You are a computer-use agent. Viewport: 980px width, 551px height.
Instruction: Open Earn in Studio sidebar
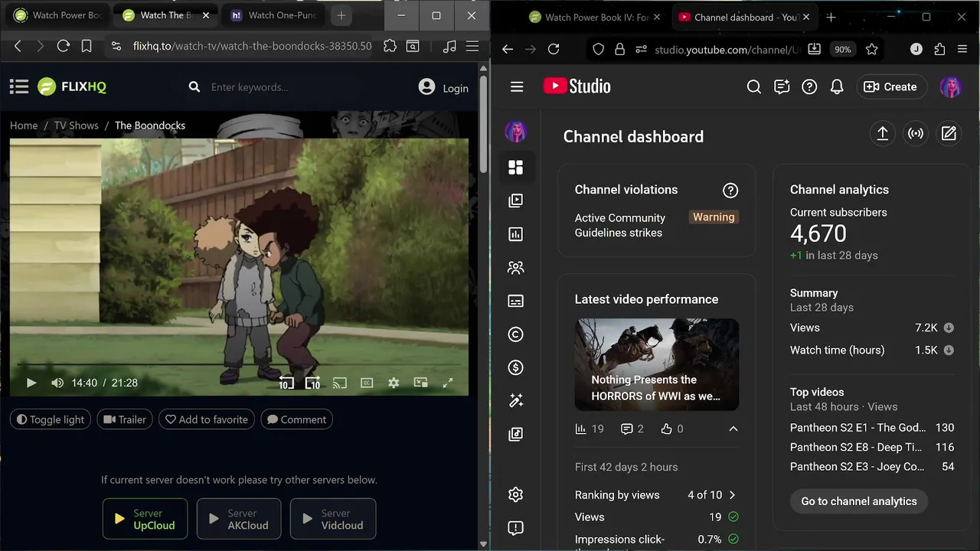[516, 368]
